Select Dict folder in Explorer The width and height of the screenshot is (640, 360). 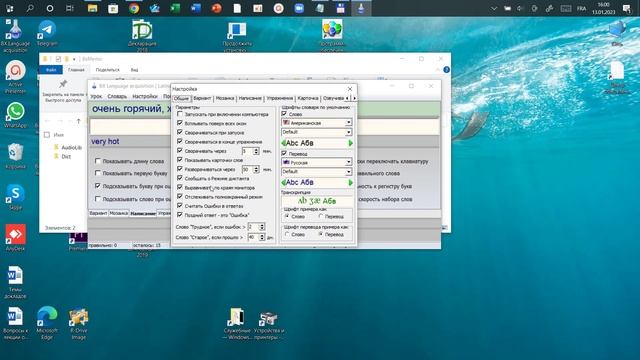pos(66,156)
